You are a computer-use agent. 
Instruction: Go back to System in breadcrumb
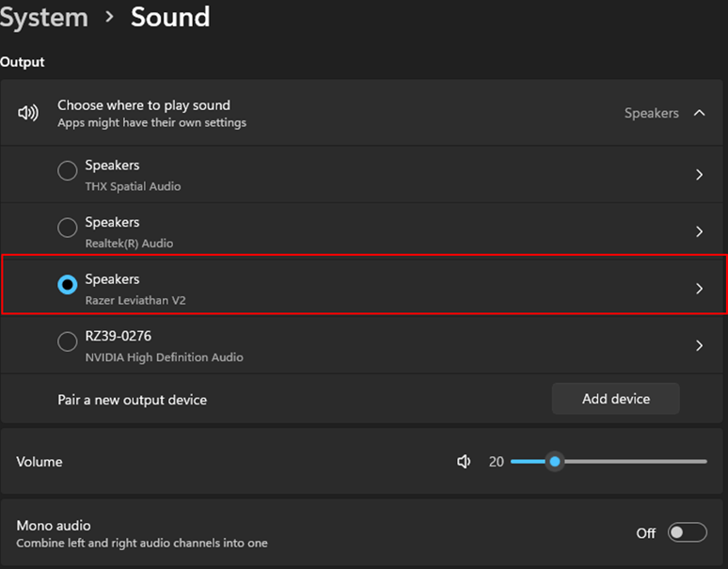(43, 17)
